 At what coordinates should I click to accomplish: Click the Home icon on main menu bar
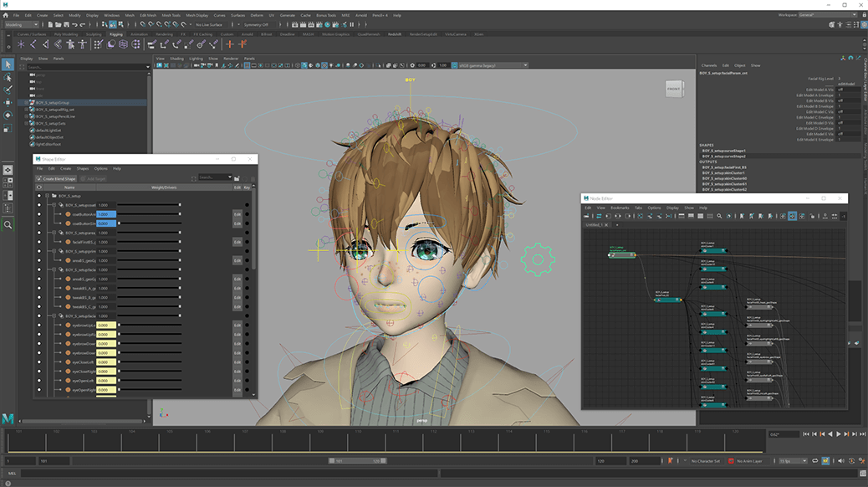[x=6, y=16]
